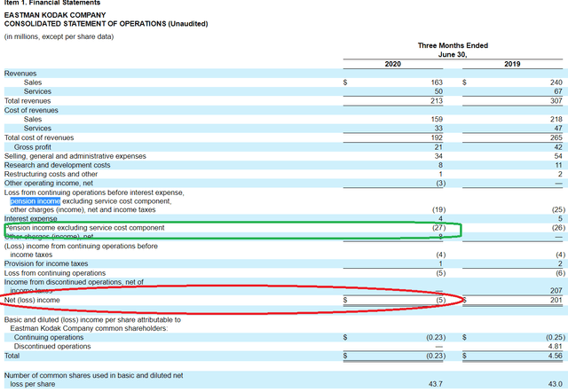Select the 'Revenues' row label

20,74
